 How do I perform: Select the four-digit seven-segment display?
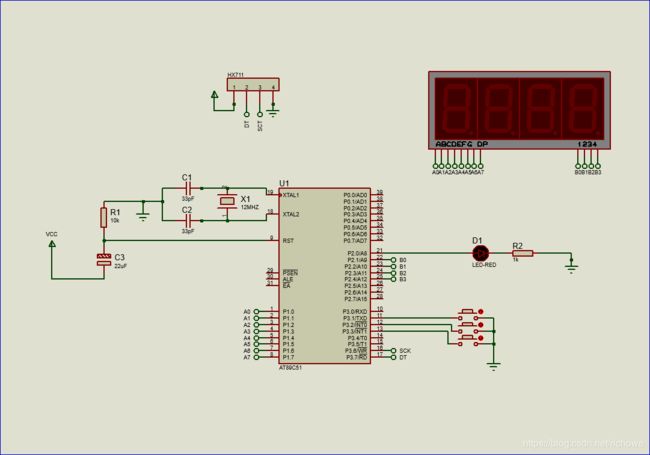click(x=519, y=110)
